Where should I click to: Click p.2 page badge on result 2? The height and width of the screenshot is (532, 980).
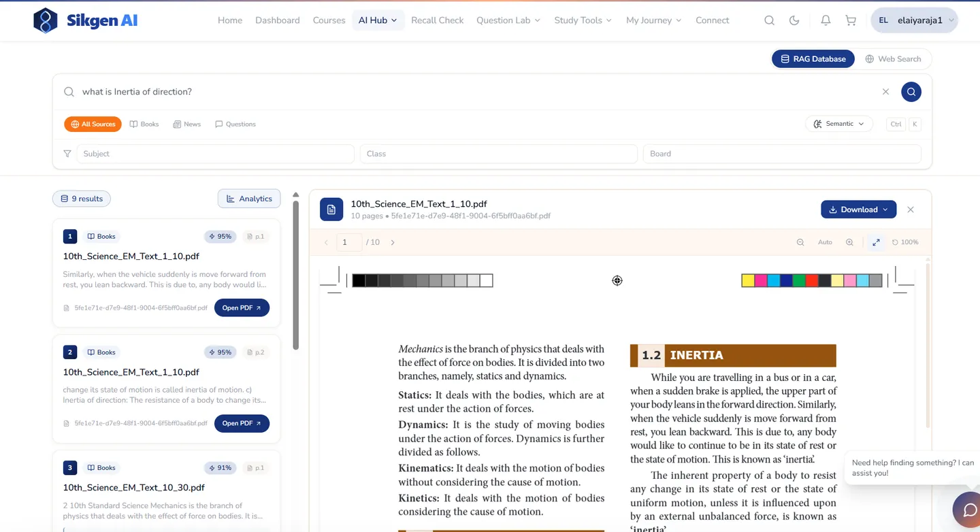pyautogui.click(x=255, y=352)
